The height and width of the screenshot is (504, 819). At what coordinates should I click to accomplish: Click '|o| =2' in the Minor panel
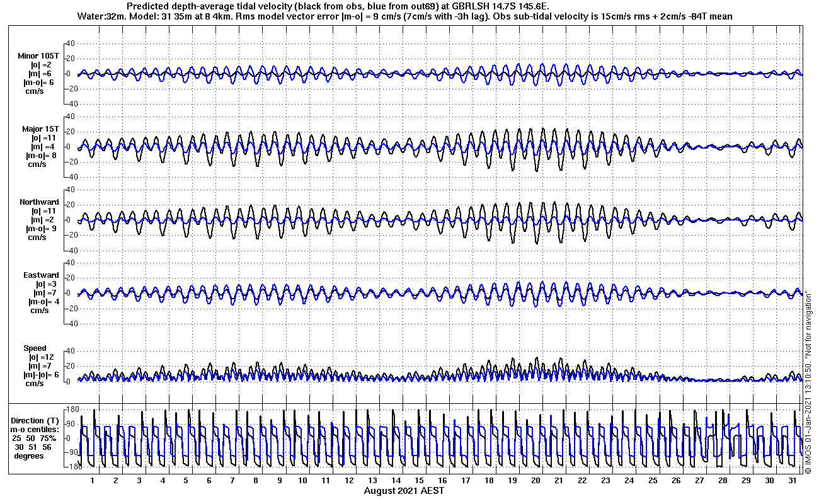pos(41,65)
